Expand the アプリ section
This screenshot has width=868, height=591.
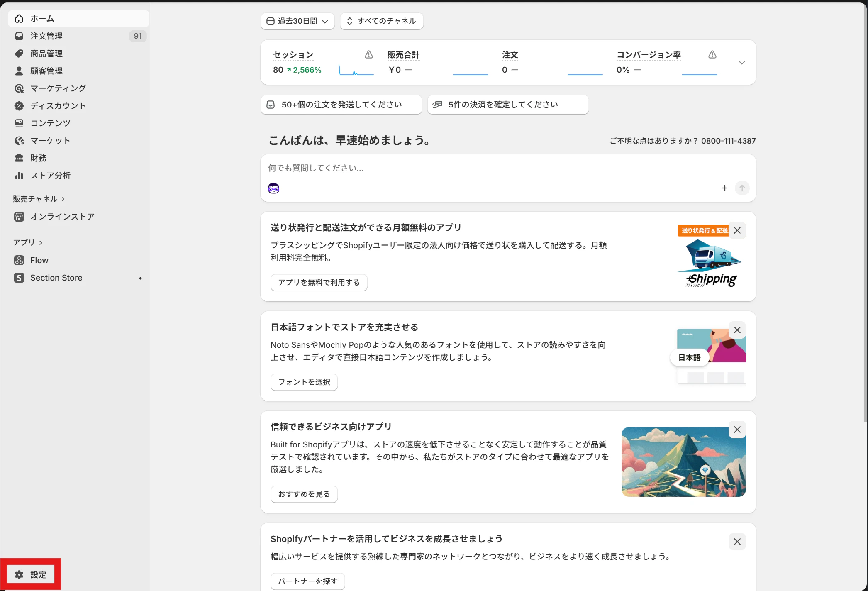pyautogui.click(x=28, y=242)
